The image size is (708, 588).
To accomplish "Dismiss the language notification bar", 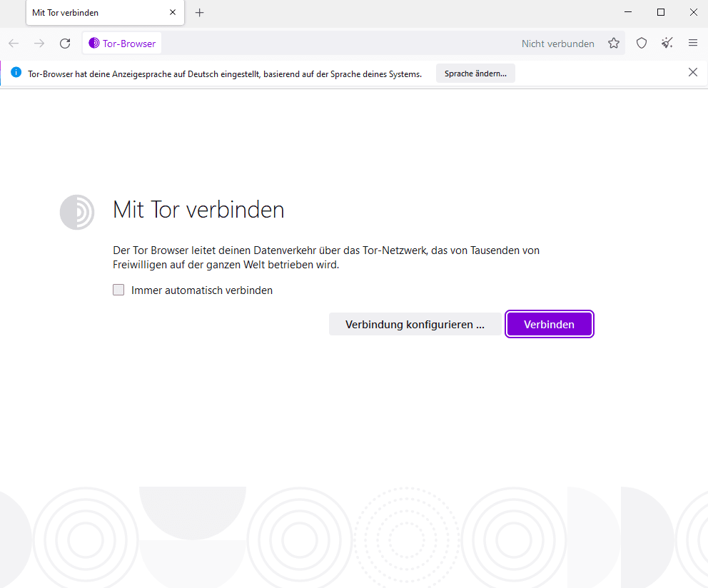I will point(693,72).
